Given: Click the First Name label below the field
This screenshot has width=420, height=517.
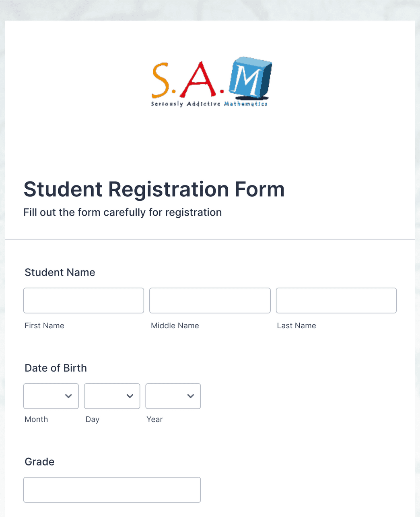Looking at the screenshot, I should click(x=44, y=325).
